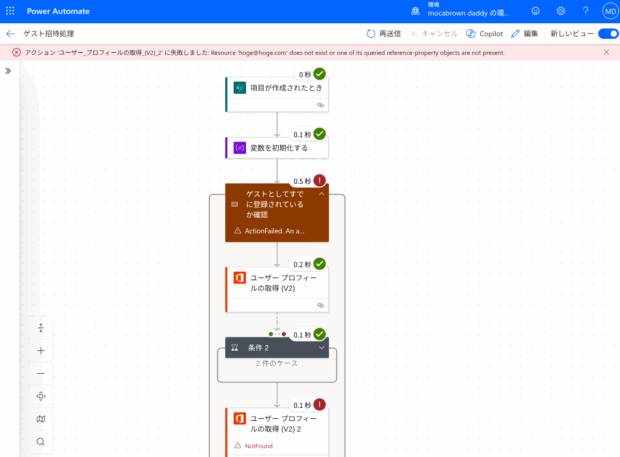The width and height of the screenshot is (620, 457).
Task: Open the Copilot pane
Action: point(484,34)
